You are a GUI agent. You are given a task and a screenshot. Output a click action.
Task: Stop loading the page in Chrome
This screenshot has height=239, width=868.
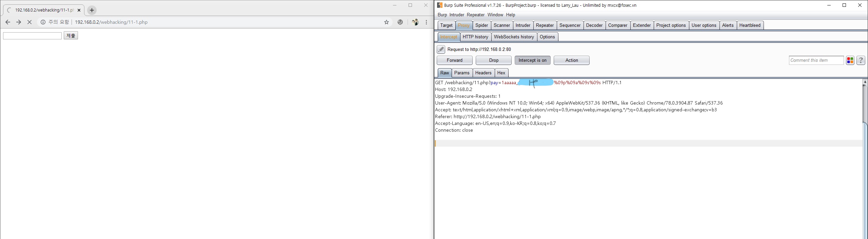(x=29, y=22)
